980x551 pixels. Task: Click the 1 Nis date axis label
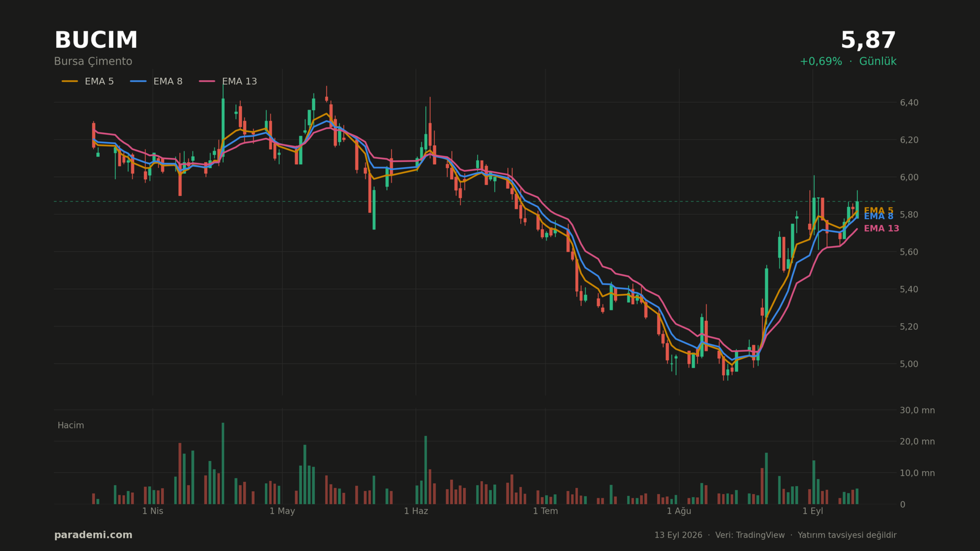pos(153,511)
